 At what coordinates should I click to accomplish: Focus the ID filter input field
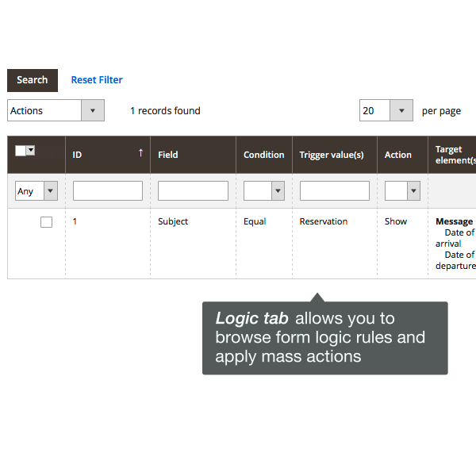tap(108, 191)
